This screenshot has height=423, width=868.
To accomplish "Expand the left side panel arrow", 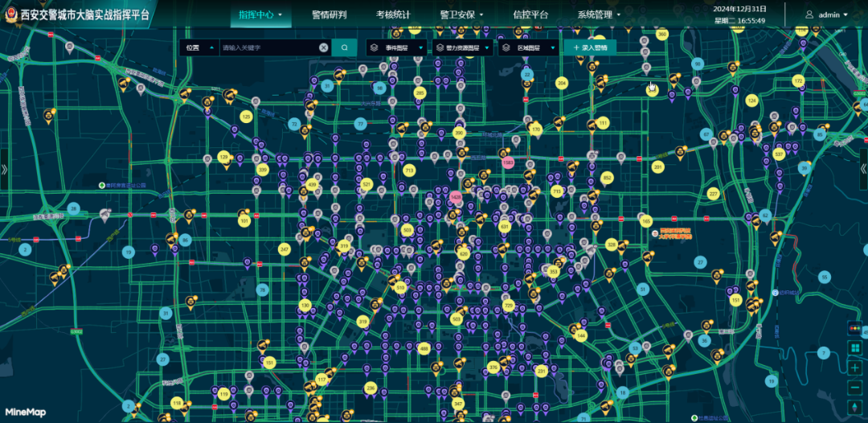I will pos(4,170).
